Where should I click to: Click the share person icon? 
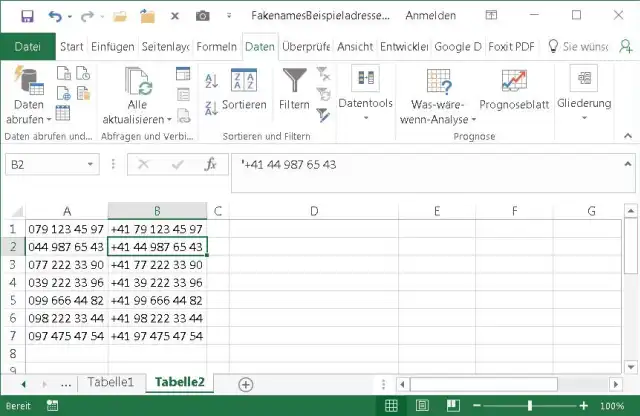[x=626, y=46]
